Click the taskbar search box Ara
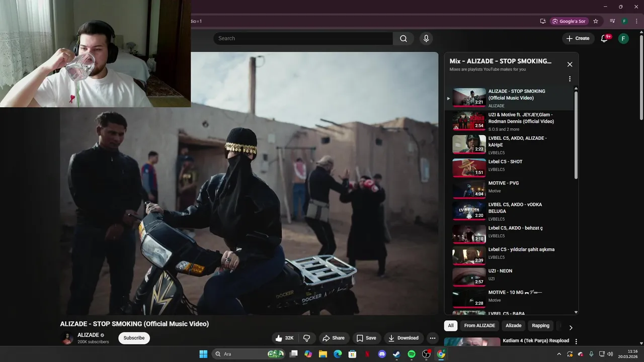This screenshot has height=362, width=644. coord(249,354)
